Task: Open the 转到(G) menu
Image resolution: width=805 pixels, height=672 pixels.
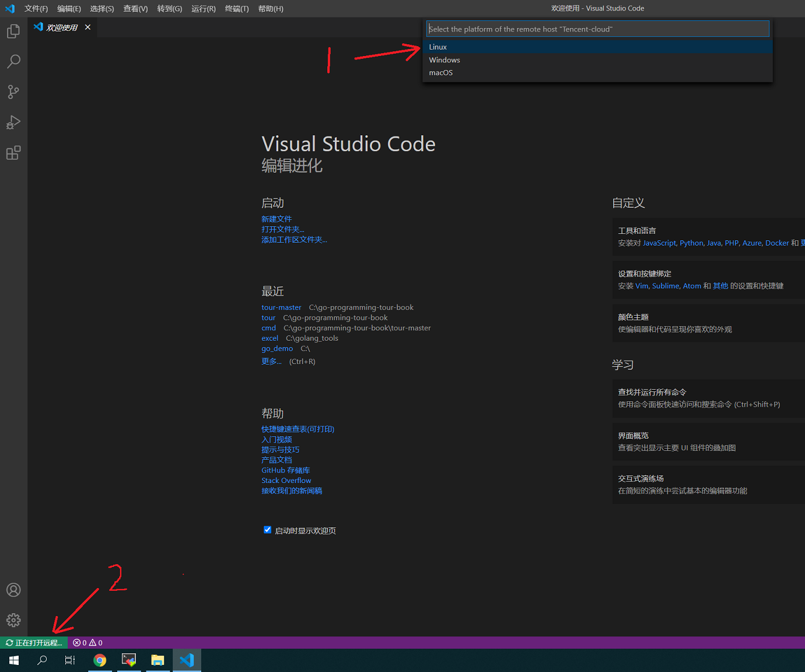Action: coord(170,9)
